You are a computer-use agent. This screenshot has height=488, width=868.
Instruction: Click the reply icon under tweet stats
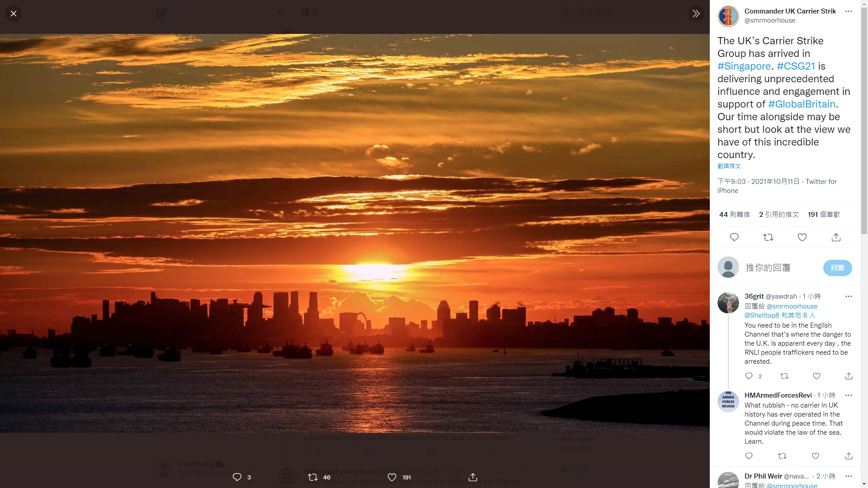point(734,237)
